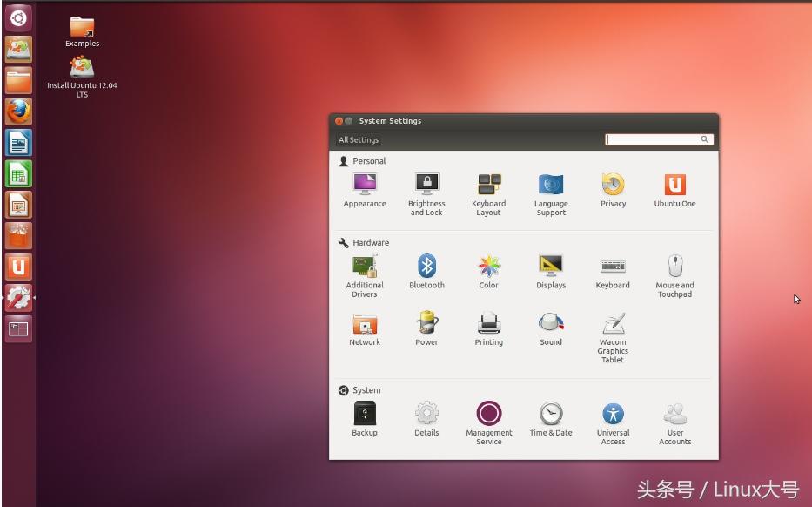Click the Hardware section heading

tap(371, 243)
